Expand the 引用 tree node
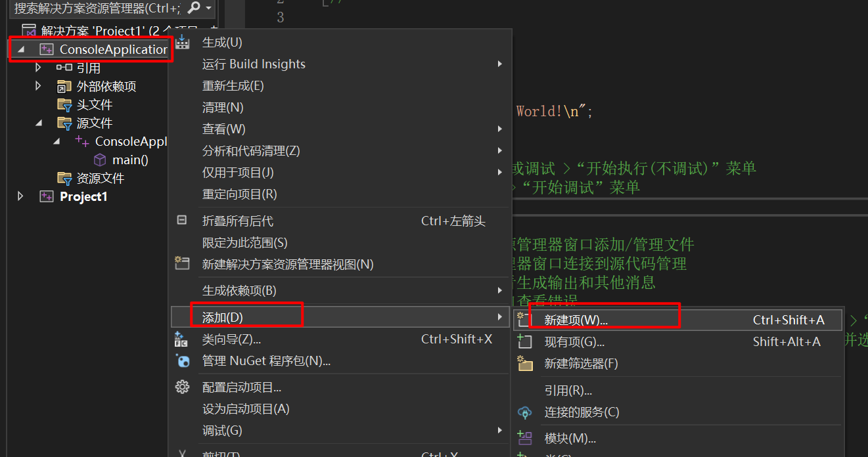The width and height of the screenshot is (868, 457). [x=38, y=68]
